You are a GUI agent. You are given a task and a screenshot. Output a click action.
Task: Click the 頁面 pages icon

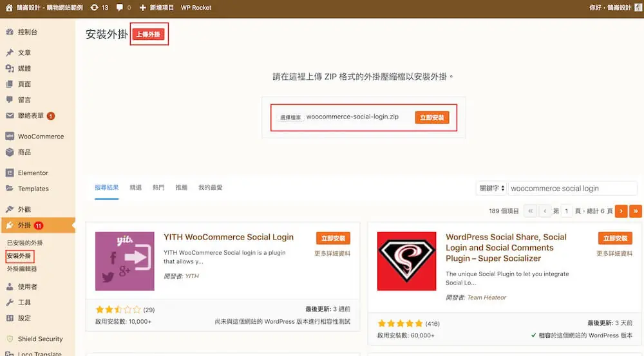10,84
